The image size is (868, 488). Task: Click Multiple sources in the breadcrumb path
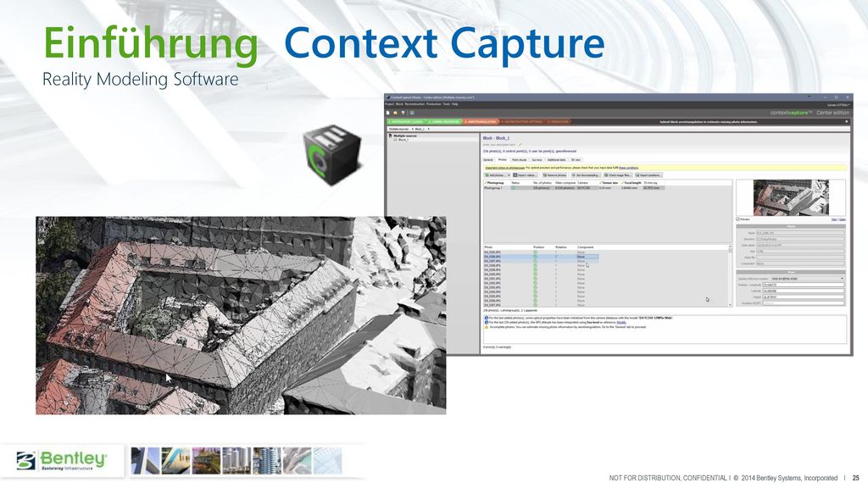click(398, 129)
